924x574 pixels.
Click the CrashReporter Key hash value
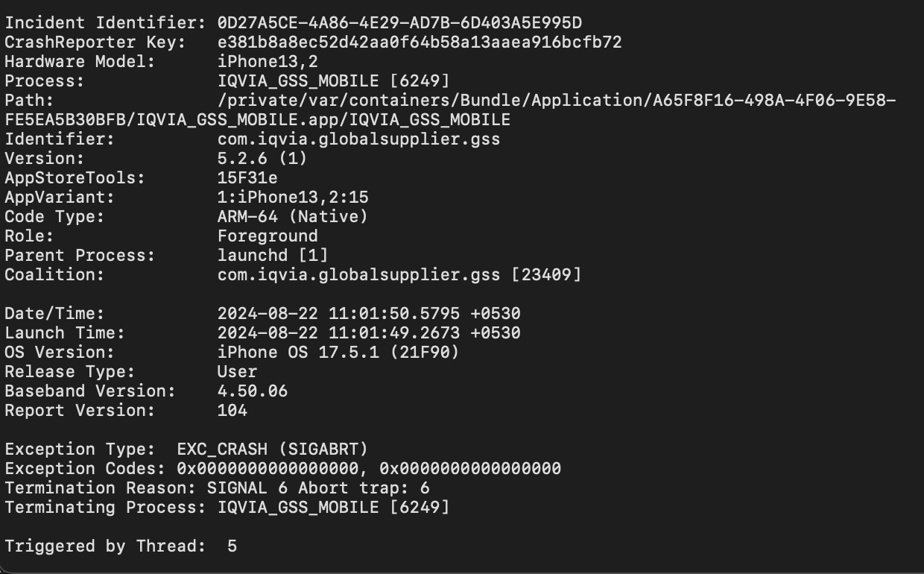(x=420, y=42)
